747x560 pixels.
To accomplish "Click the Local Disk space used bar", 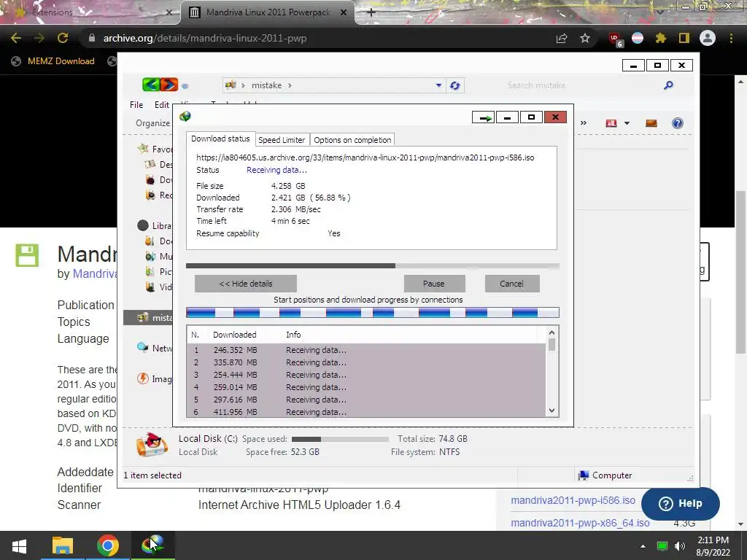I will (340, 439).
